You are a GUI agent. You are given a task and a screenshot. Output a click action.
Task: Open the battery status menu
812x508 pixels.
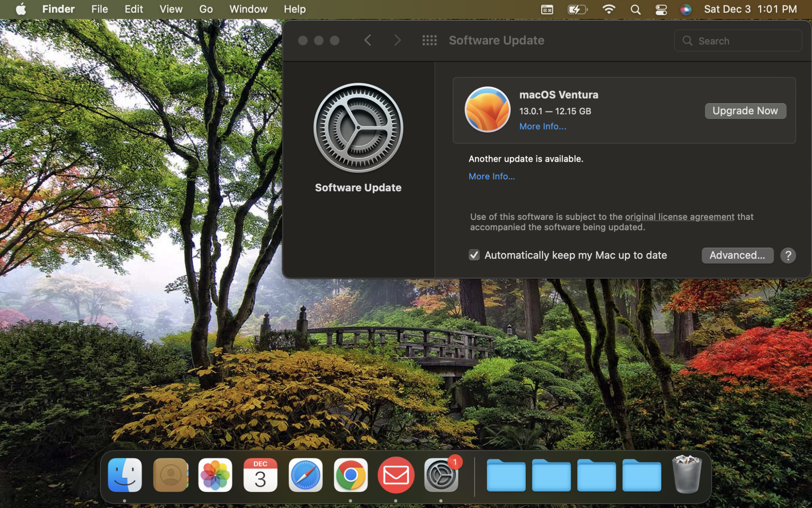tap(577, 9)
